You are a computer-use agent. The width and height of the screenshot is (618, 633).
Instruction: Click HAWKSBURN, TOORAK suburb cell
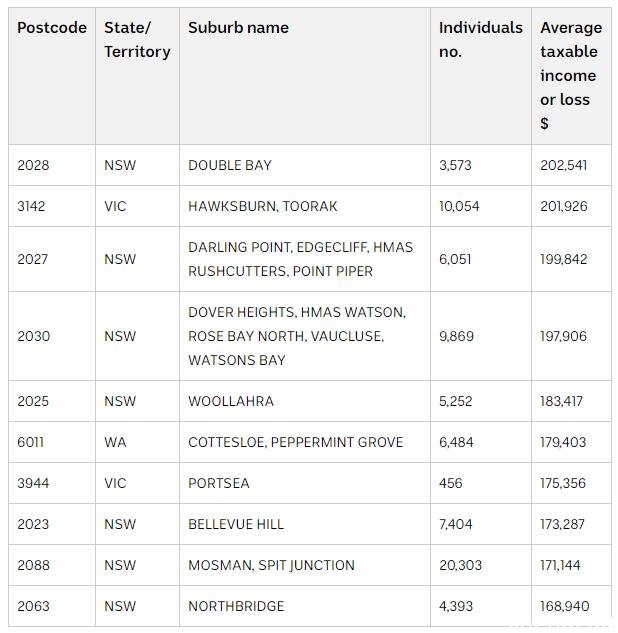click(x=305, y=206)
